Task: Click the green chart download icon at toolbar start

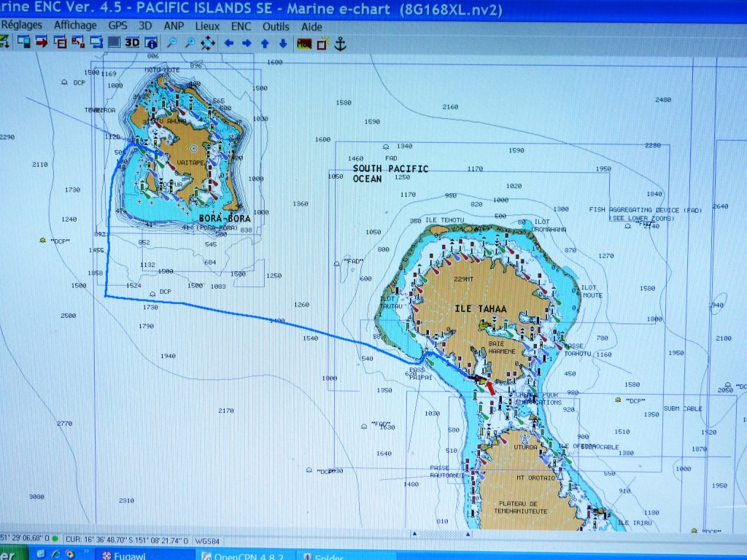Action: tap(4, 42)
